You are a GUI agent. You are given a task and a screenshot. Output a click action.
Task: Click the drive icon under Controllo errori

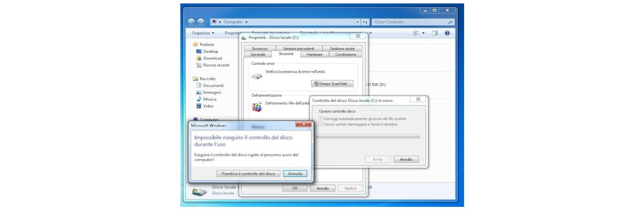click(257, 76)
